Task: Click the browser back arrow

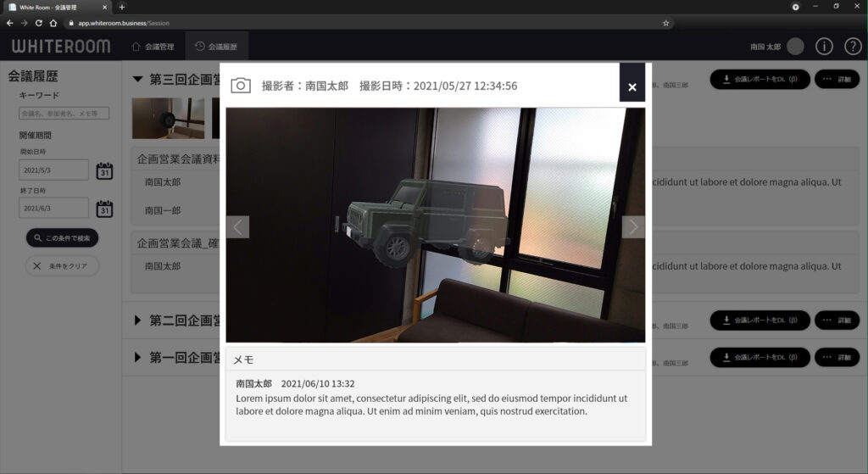Action: (9, 23)
